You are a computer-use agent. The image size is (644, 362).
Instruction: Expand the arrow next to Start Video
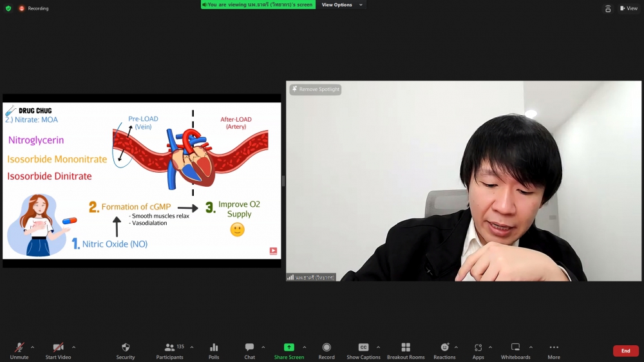(73, 347)
